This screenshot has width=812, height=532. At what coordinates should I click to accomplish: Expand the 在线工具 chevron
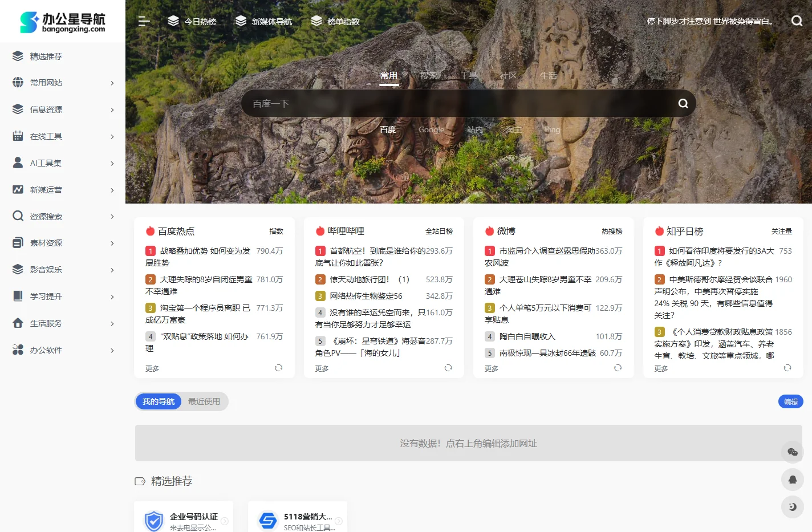112,136
